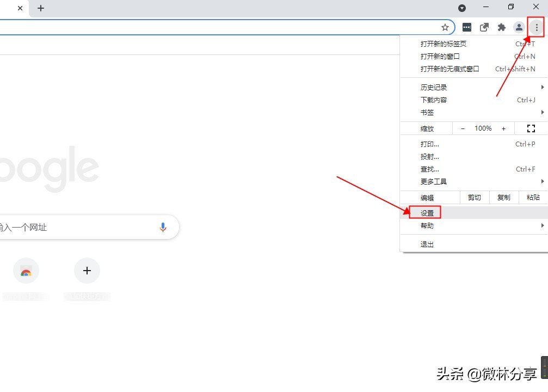Click 退出 to quit Chrome
The height and width of the screenshot is (392, 548).
click(x=427, y=244)
